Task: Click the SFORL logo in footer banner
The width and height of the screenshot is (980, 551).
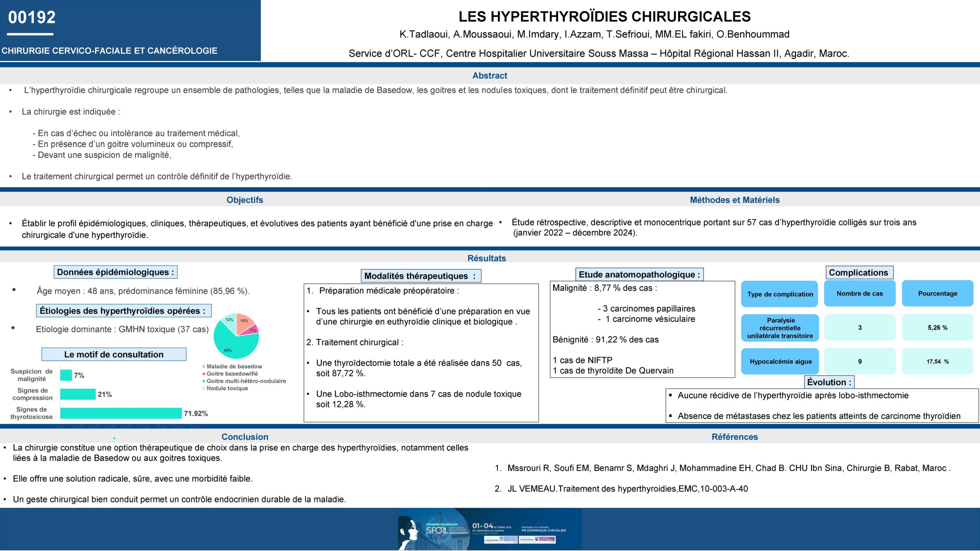Action: point(436,530)
